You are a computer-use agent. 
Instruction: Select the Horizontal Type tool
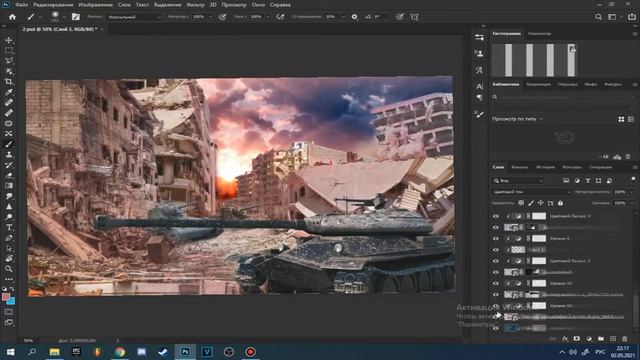pos(9,227)
